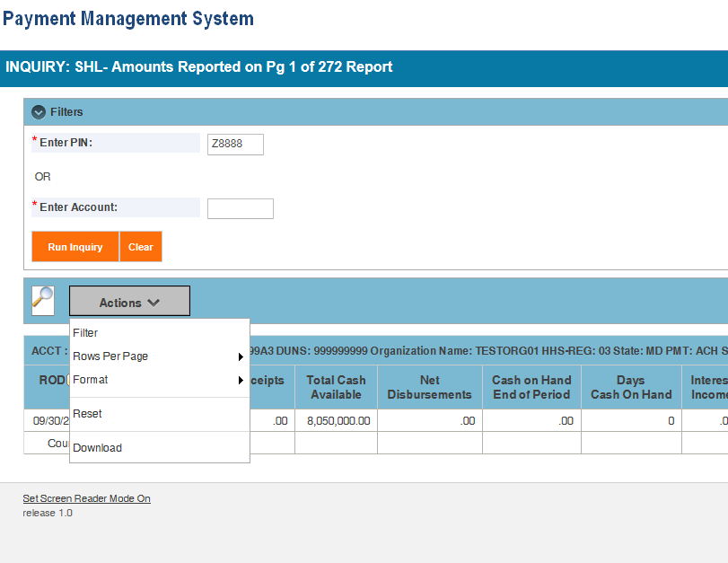Click the Total Cash Available column header
728x563 pixels.
click(336, 387)
